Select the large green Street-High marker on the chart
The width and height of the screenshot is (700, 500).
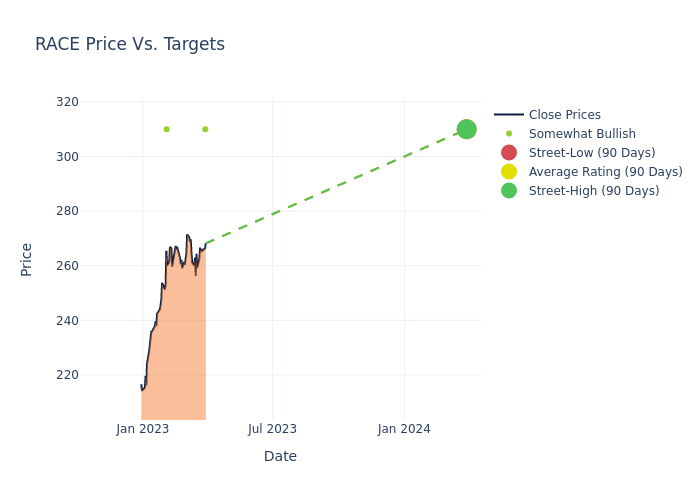click(466, 129)
